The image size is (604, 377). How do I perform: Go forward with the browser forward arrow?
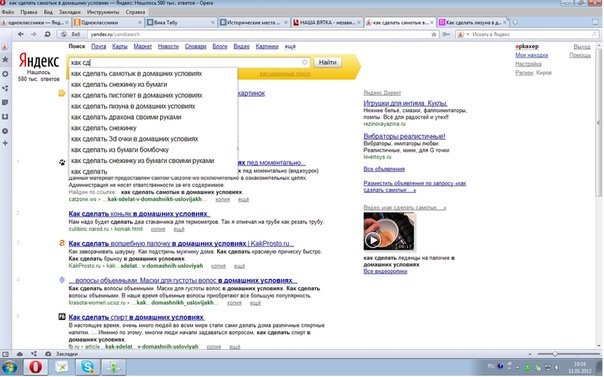click(34, 34)
